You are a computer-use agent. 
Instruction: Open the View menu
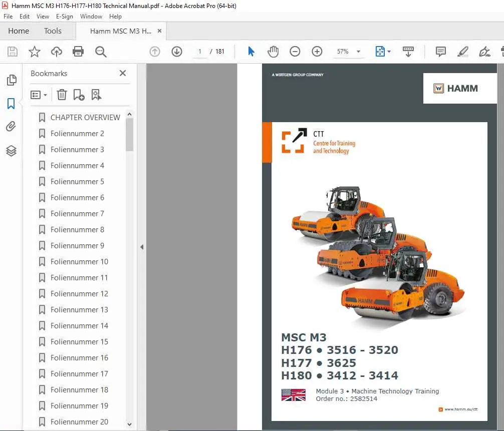pos(43,17)
